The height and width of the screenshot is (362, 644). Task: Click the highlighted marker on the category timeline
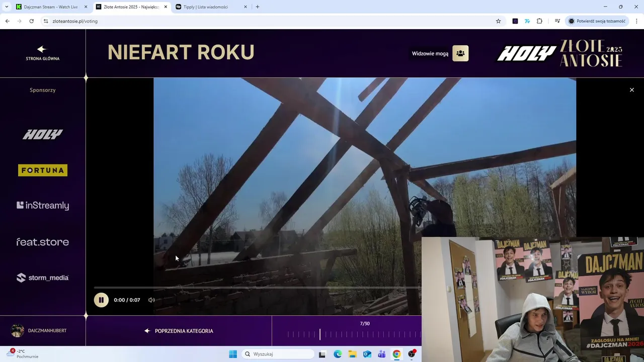point(319,334)
